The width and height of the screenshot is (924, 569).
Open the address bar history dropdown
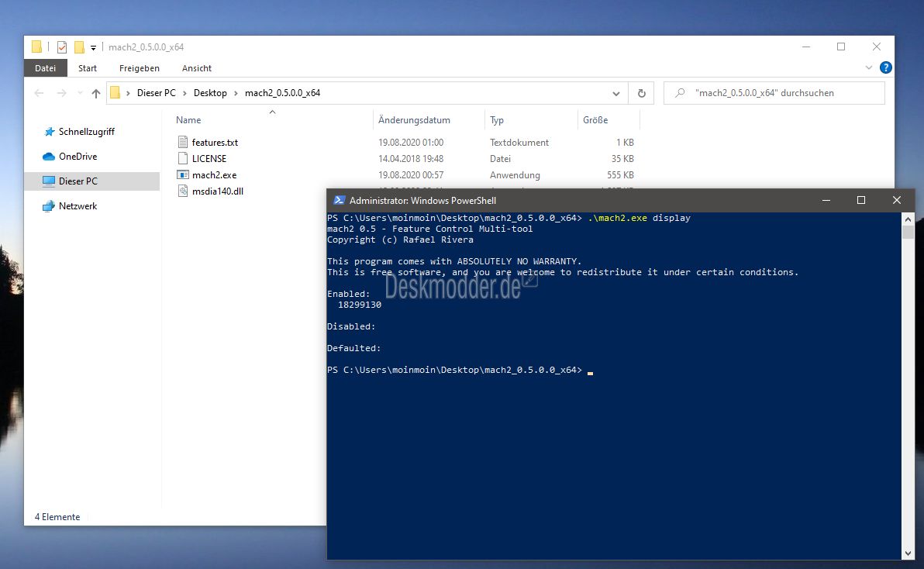click(x=615, y=93)
